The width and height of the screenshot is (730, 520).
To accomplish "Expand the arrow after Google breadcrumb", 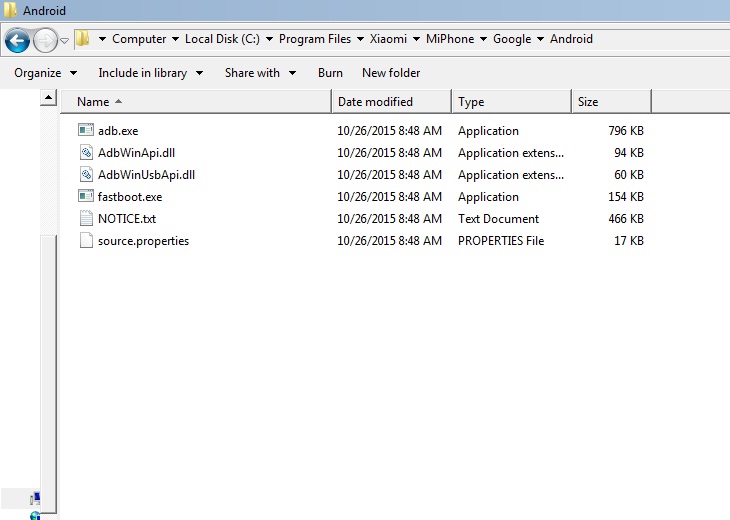I will point(541,39).
